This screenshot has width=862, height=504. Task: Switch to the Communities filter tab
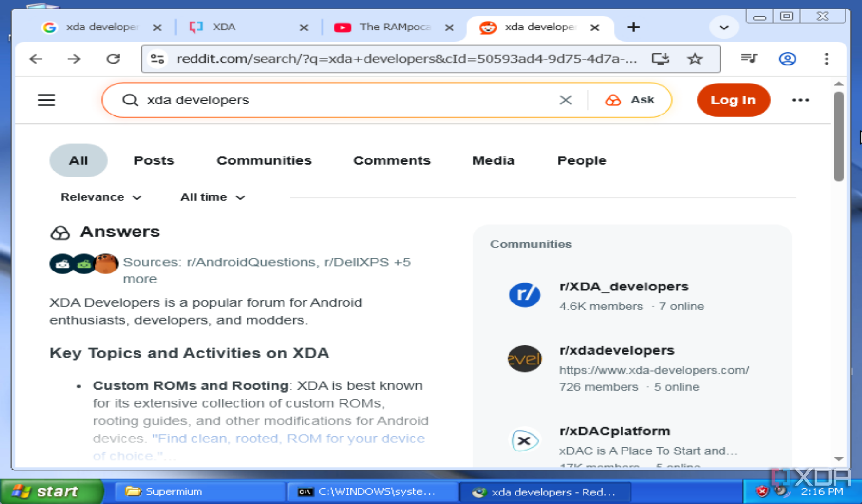tap(264, 160)
